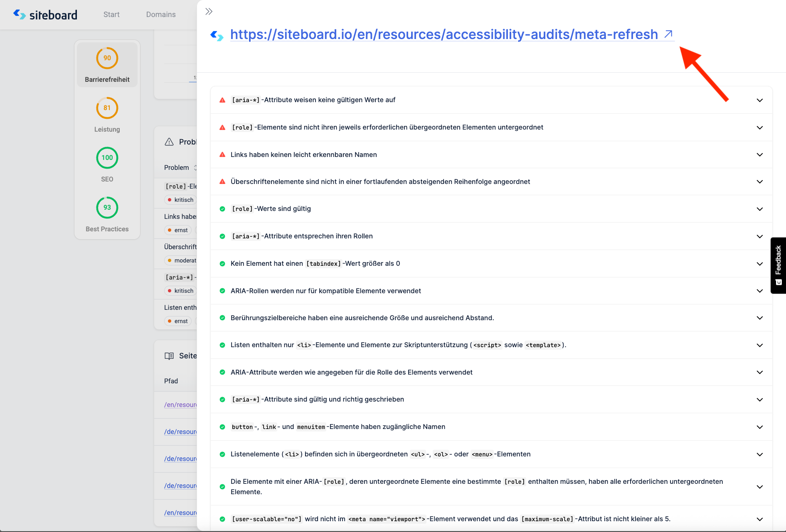Open the first '/de/resour' path link

click(180, 431)
